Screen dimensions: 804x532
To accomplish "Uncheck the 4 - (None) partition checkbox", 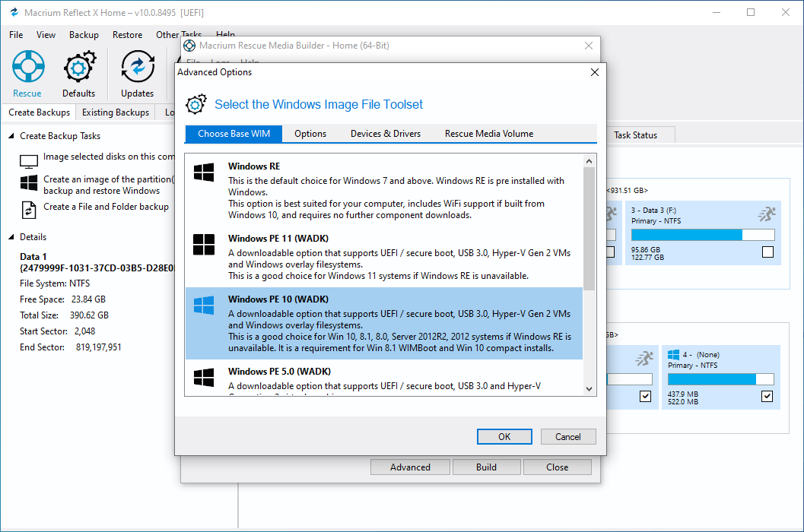I will pos(767,396).
